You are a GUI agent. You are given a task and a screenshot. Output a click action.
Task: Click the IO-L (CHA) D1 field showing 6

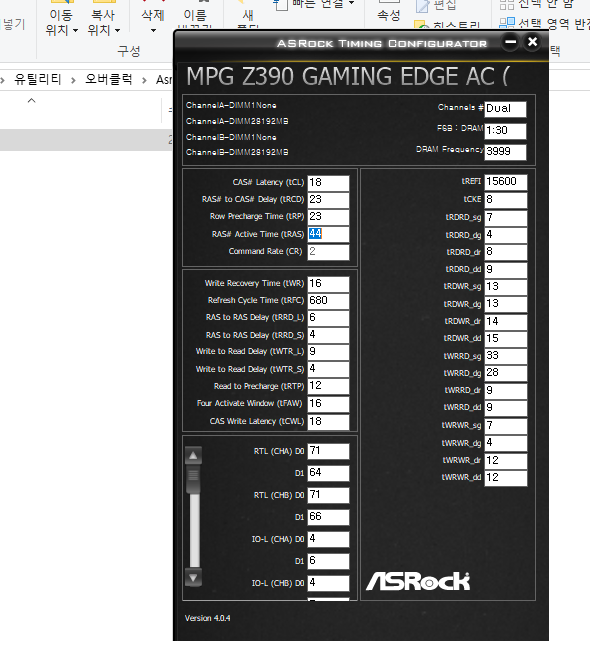[x=328, y=561]
